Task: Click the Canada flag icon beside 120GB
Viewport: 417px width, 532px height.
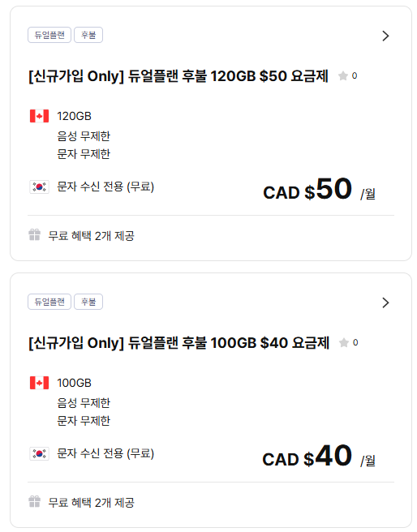Action: [40, 116]
